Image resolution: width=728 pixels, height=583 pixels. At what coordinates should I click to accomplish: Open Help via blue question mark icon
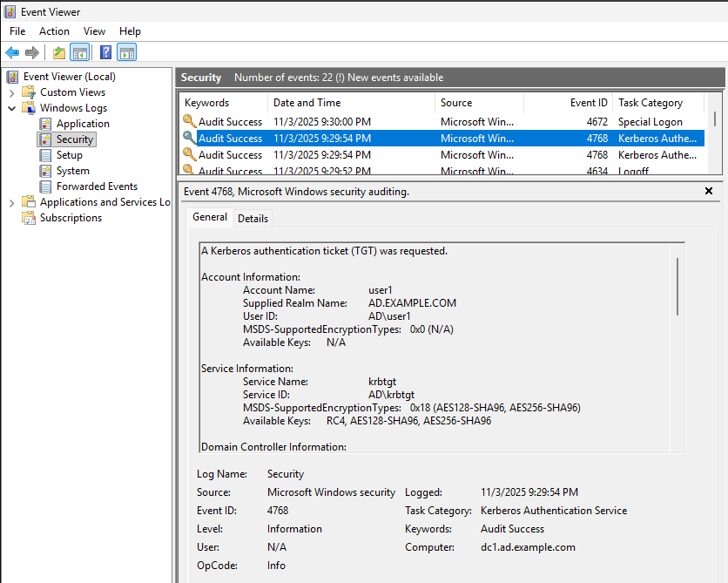[x=105, y=52]
